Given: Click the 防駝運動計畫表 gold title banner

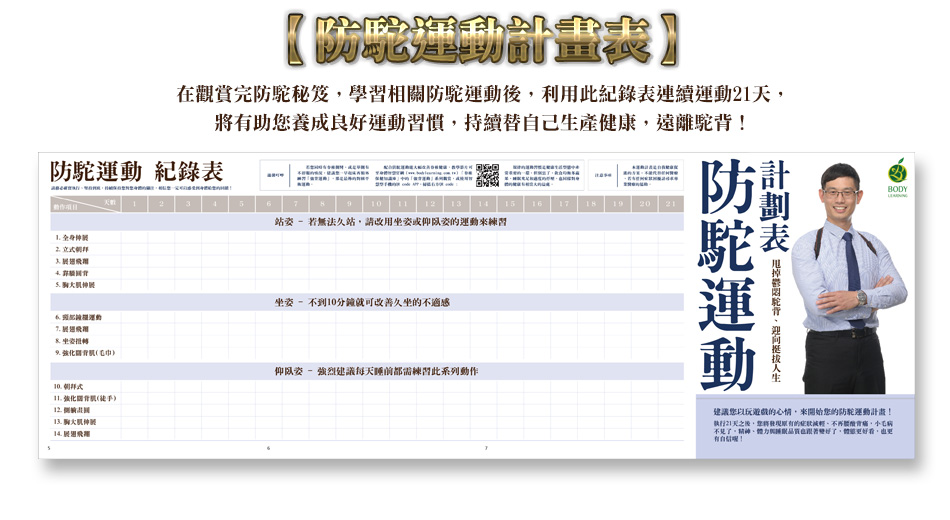Looking at the screenshot, I should coord(476,41).
